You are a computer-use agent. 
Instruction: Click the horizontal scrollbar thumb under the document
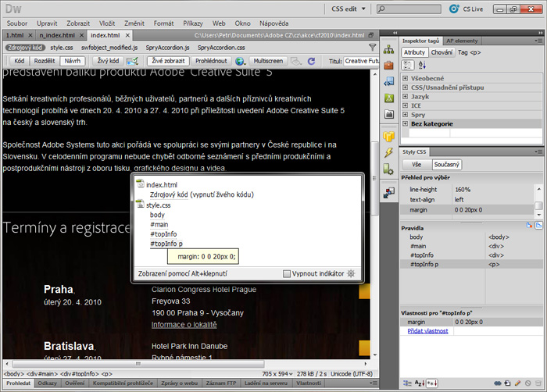[x=138, y=364]
